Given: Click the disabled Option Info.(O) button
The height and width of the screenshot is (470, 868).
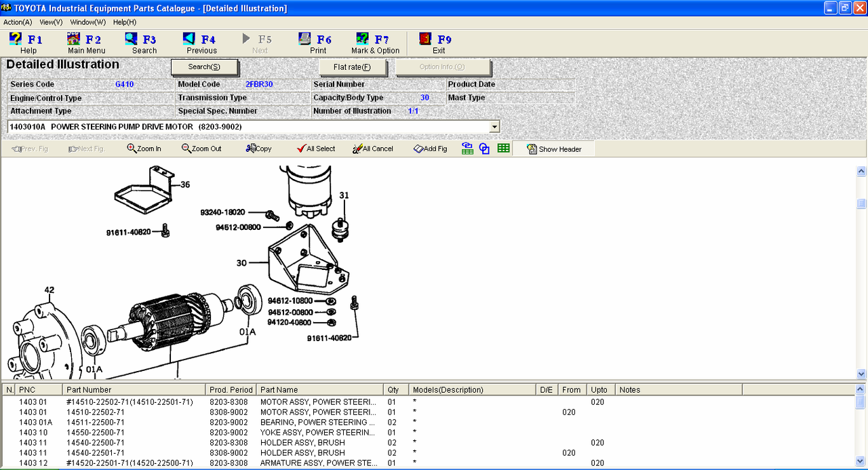Looking at the screenshot, I should [x=442, y=67].
